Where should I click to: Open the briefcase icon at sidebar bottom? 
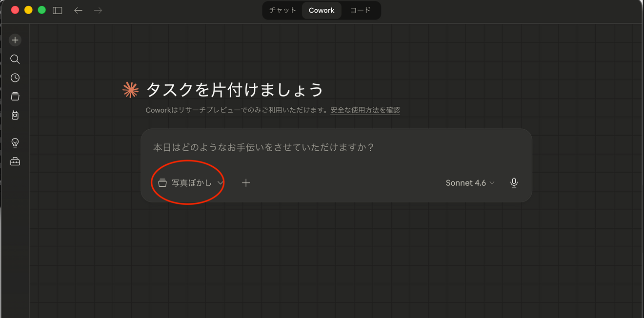click(x=15, y=161)
